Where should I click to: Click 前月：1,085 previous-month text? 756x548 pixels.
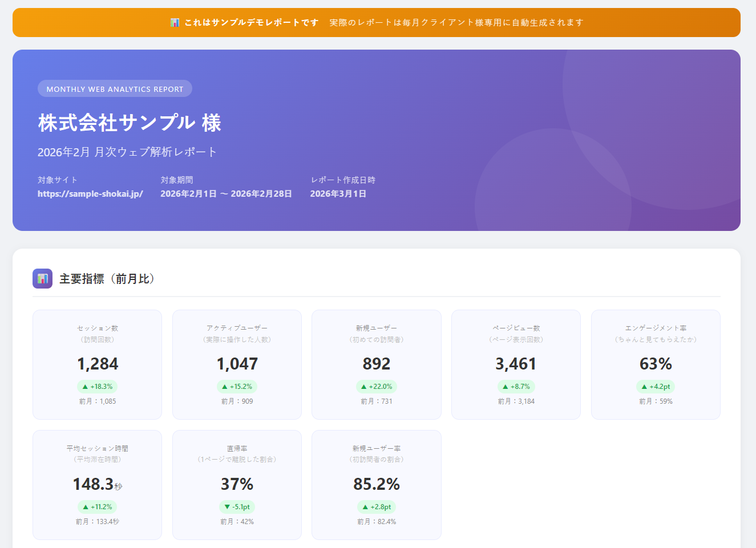click(98, 401)
